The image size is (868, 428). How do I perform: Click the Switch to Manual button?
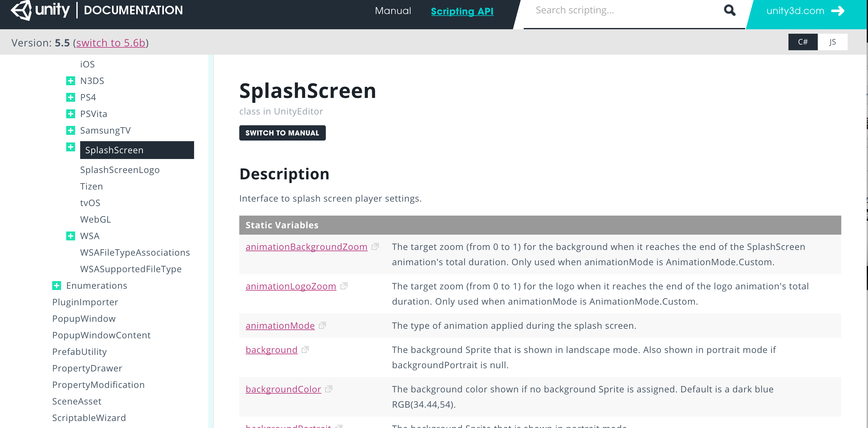(x=282, y=133)
